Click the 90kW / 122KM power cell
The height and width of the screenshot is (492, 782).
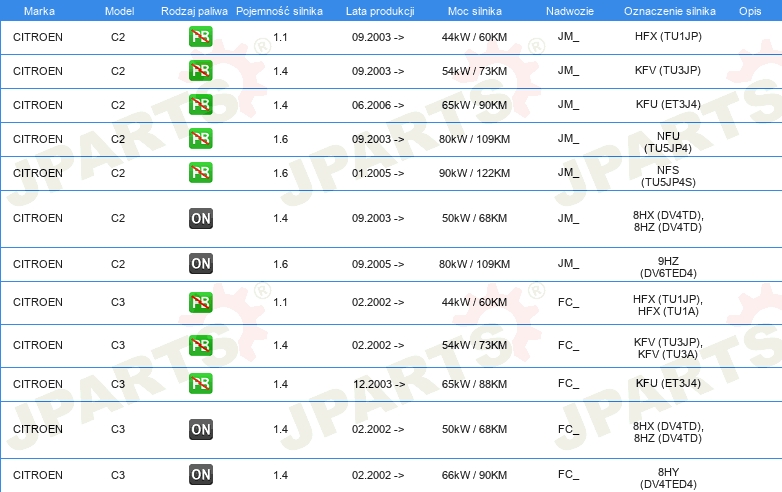tap(474, 173)
